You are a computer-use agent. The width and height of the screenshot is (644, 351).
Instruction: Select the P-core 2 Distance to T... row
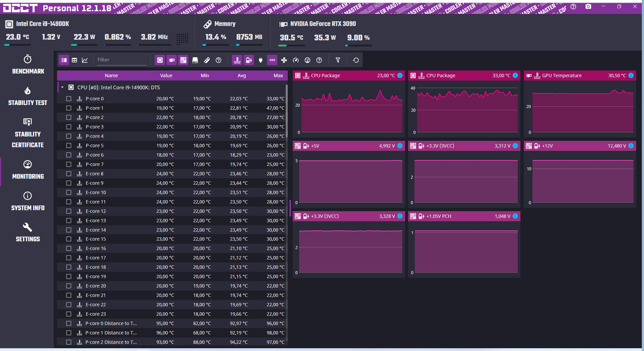(172, 342)
